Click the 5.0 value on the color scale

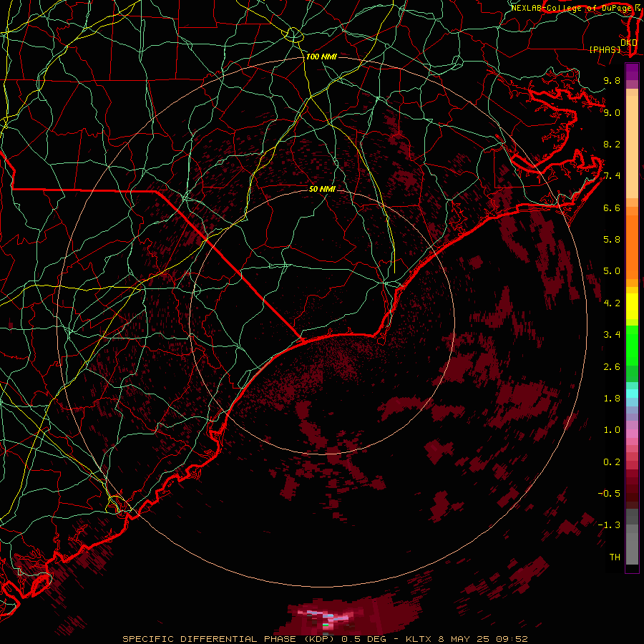[x=612, y=271]
